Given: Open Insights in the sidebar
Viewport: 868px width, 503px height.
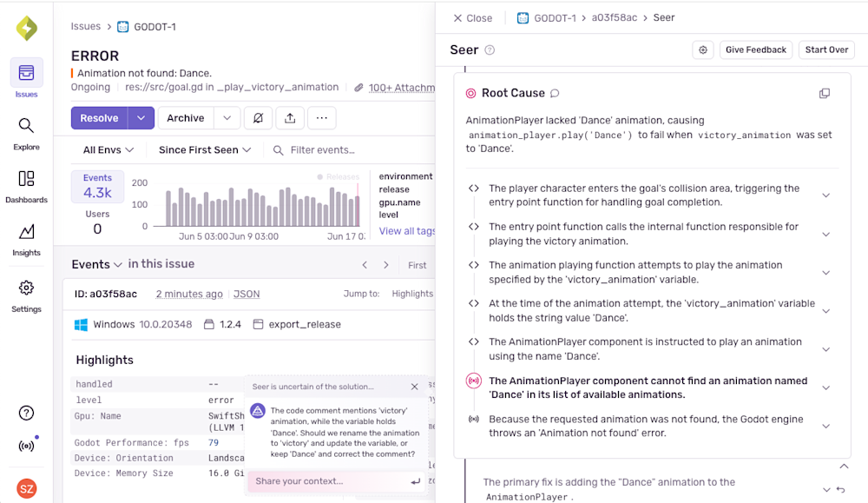Looking at the screenshot, I should point(27,240).
